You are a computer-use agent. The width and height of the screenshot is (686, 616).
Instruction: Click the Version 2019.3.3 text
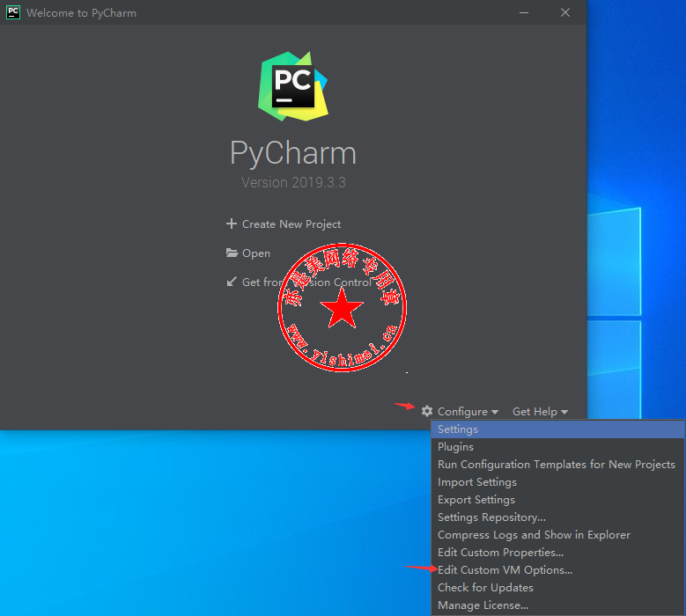point(293,182)
